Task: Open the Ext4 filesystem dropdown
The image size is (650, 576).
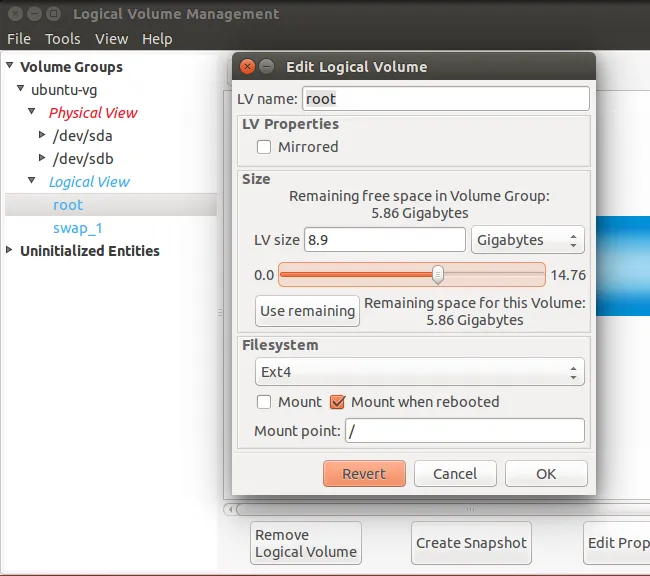Action: [419, 372]
